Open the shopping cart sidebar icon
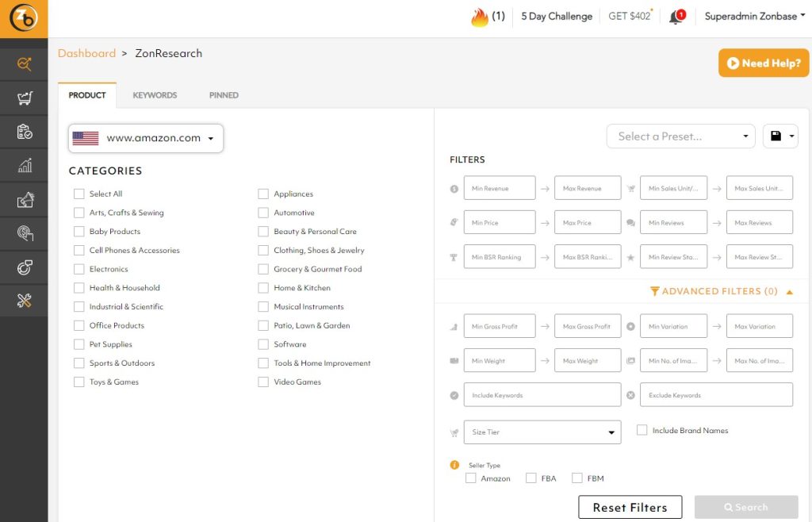The width and height of the screenshot is (812, 522). coord(24,98)
